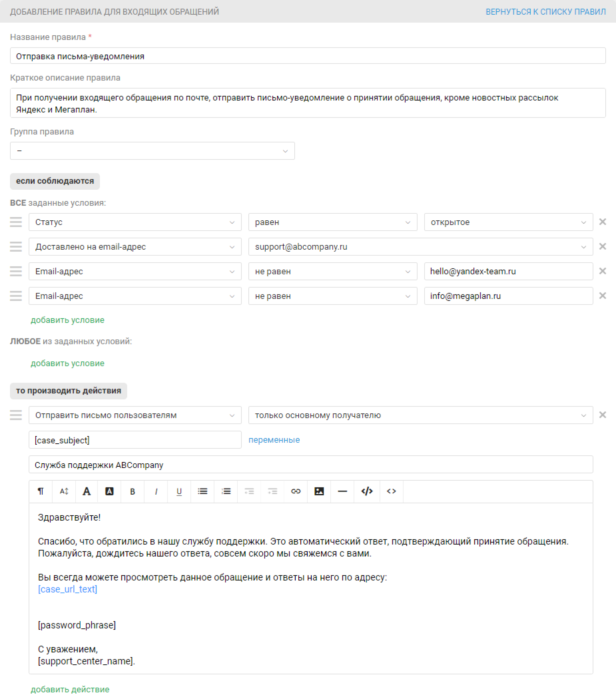Click добавить действие to add an action
Image resolution: width=616 pixels, height=695 pixels.
[70, 689]
